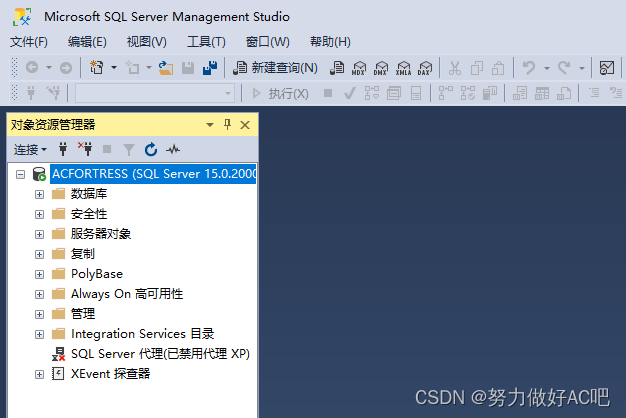Open the 工具(T) menu
The width and height of the screenshot is (626, 418).
[206, 42]
